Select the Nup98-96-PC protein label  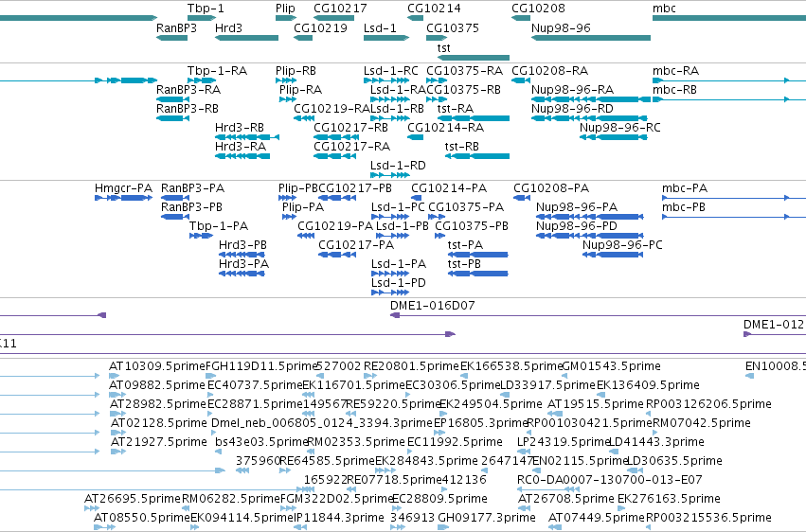(x=622, y=245)
